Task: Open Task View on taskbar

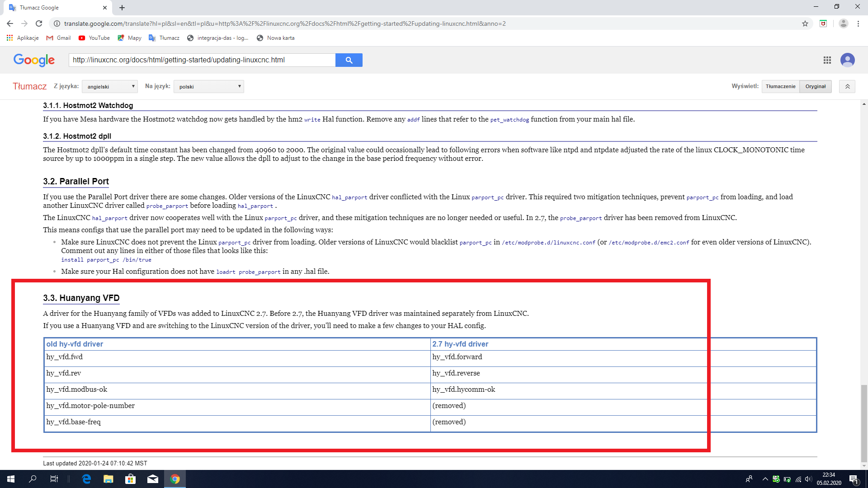Action: [54, 479]
